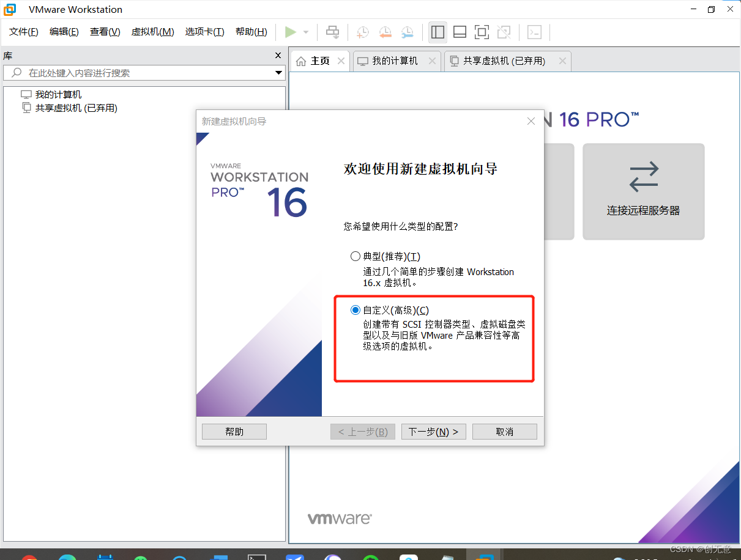This screenshot has height=560, width=741.
Task: Close the 库 library panel
Action: (278, 56)
